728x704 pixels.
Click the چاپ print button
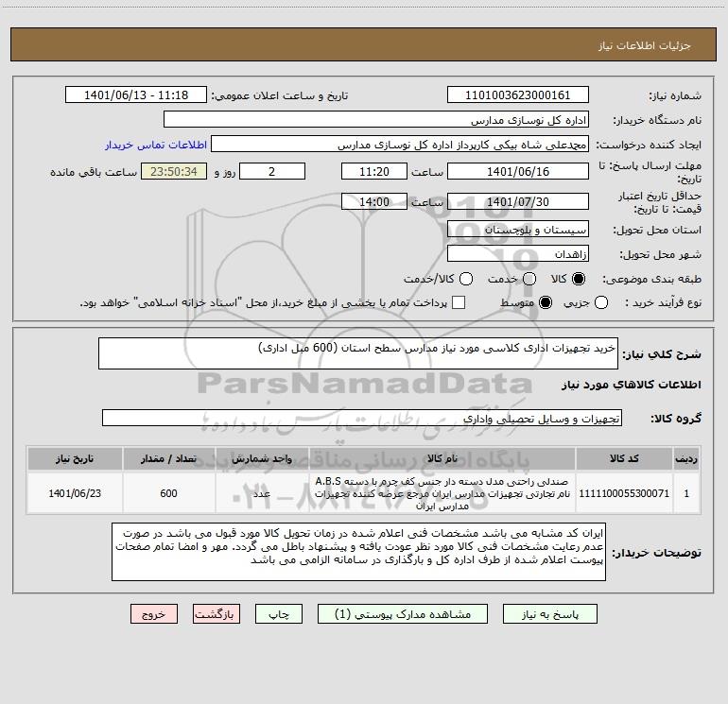pos(279,614)
